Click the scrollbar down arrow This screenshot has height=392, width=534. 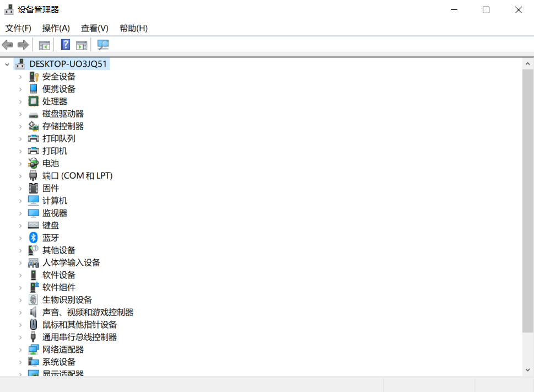[527, 369]
